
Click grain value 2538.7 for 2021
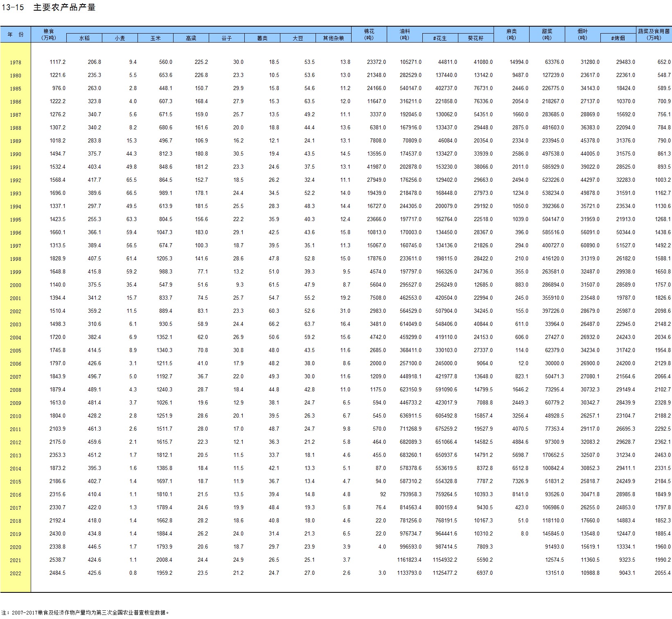pyautogui.click(x=58, y=560)
